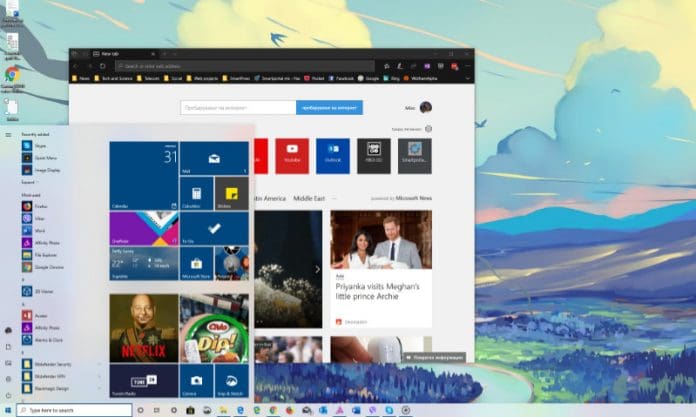This screenshot has height=417, width=696.
Task: Expand the Start menu hamburger button
Action: point(8,133)
